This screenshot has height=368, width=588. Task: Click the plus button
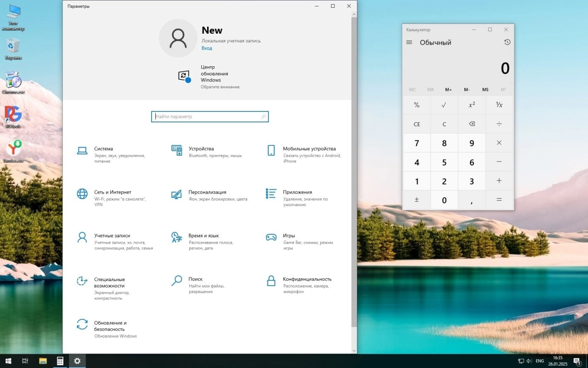coord(499,181)
